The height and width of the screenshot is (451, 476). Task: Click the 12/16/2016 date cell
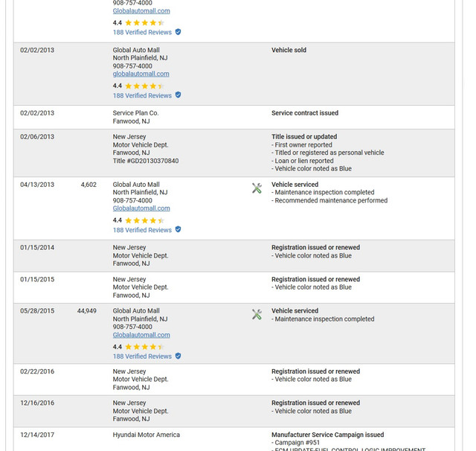(37, 403)
